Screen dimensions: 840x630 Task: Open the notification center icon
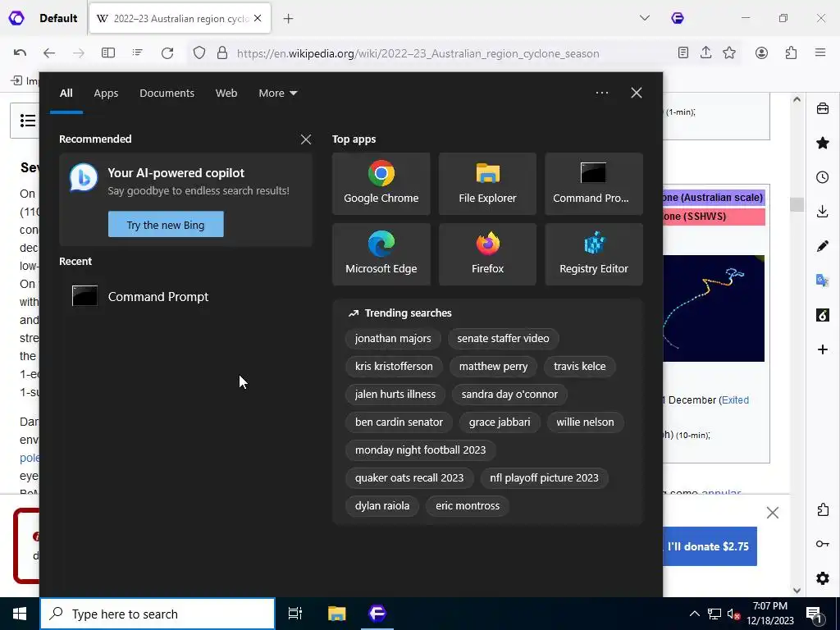pyautogui.click(x=814, y=614)
